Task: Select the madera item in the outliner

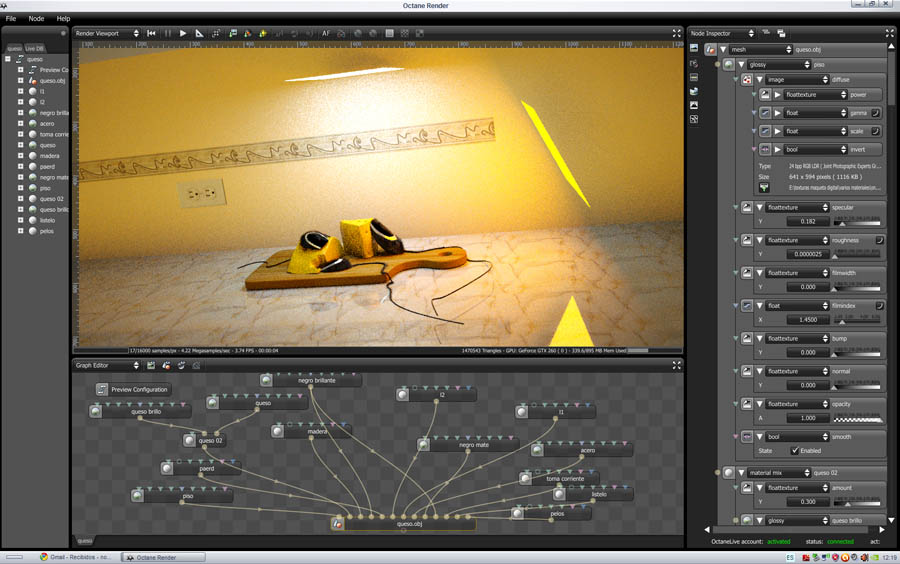Action: (49, 155)
